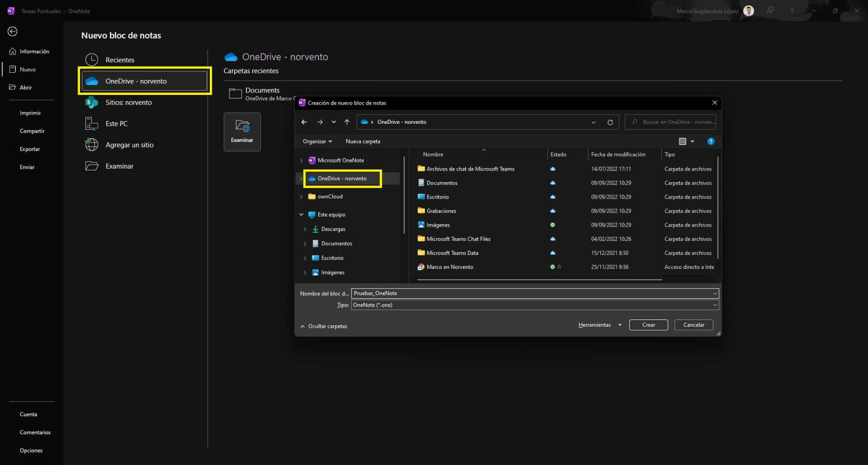Open the dialog help icon
This screenshot has height=465, width=868.
(x=711, y=141)
